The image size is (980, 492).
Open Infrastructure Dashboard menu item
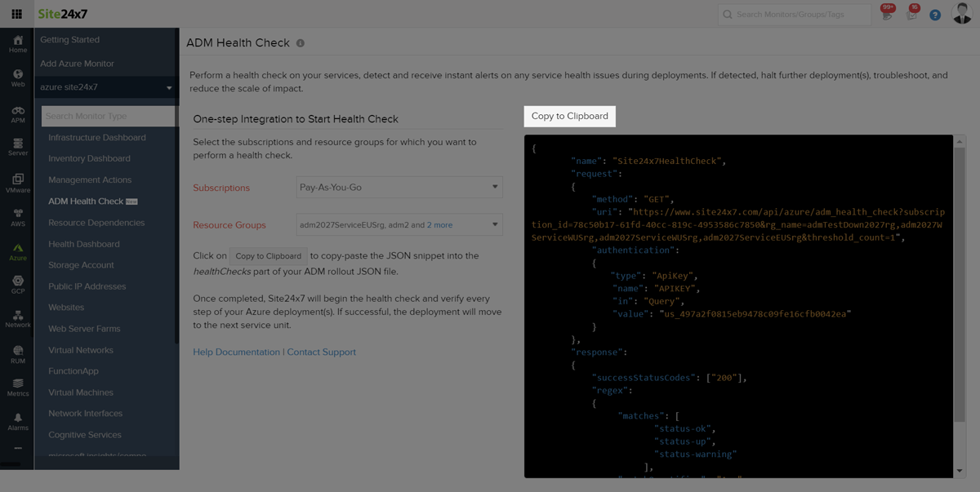96,138
